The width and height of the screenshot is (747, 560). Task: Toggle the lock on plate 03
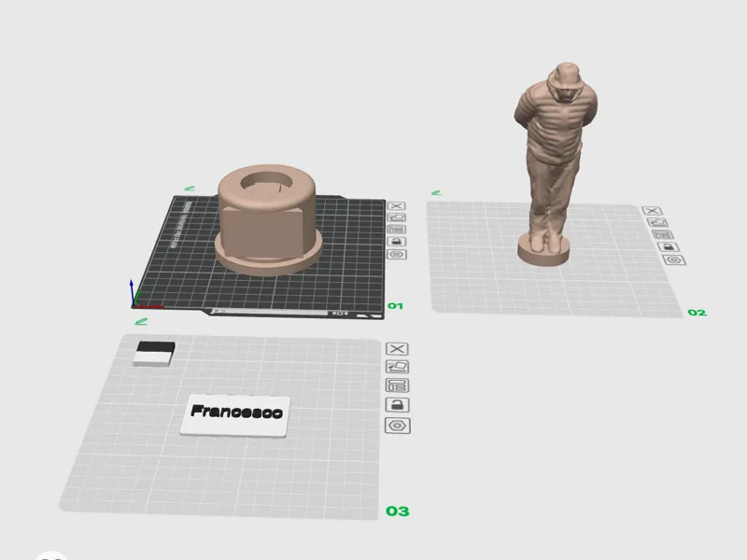click(x=397, y=405)
